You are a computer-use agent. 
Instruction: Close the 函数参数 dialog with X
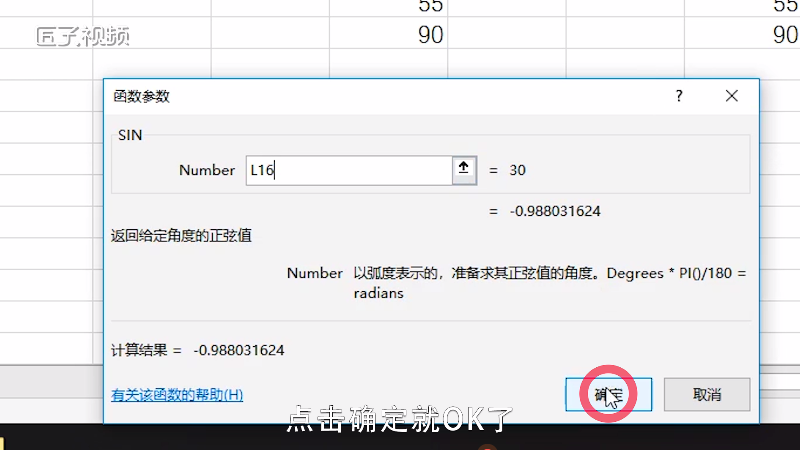[732, 96]
